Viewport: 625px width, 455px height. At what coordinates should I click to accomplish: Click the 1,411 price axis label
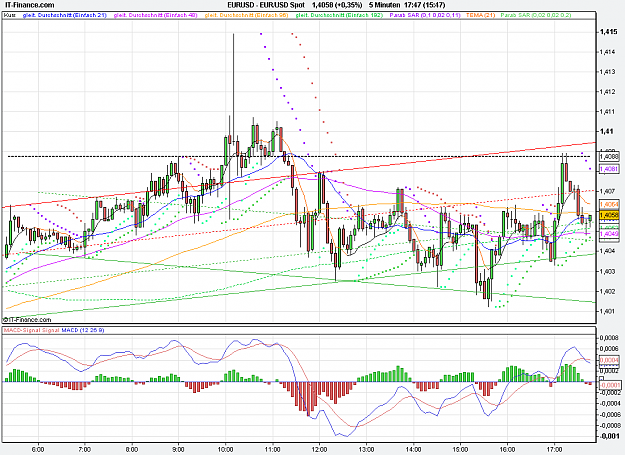[608, 112]
